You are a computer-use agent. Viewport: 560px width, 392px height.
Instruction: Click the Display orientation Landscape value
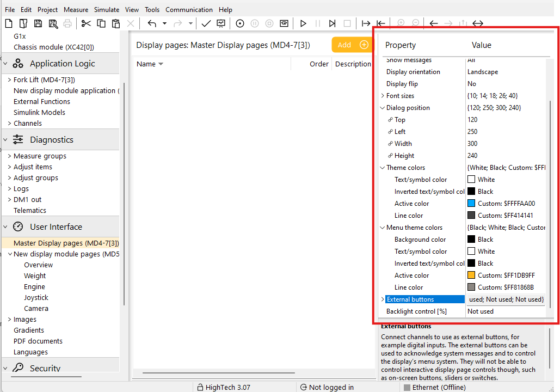483,72
